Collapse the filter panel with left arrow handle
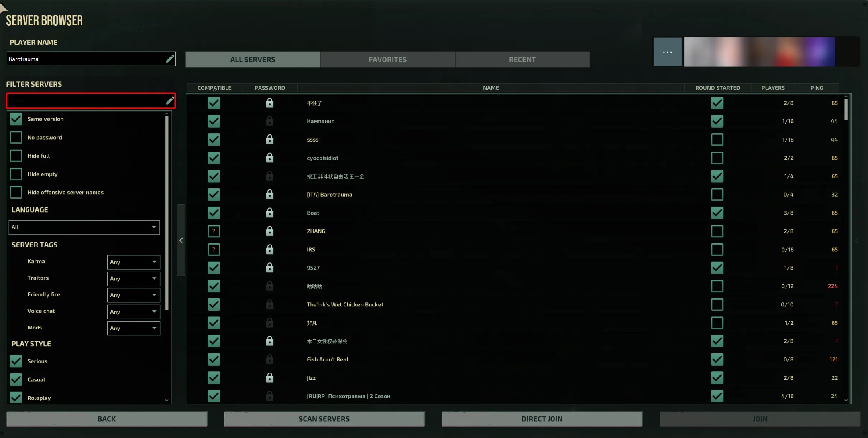Image resolution: width=868 pixels, height=438 pixels. (181, 240)
